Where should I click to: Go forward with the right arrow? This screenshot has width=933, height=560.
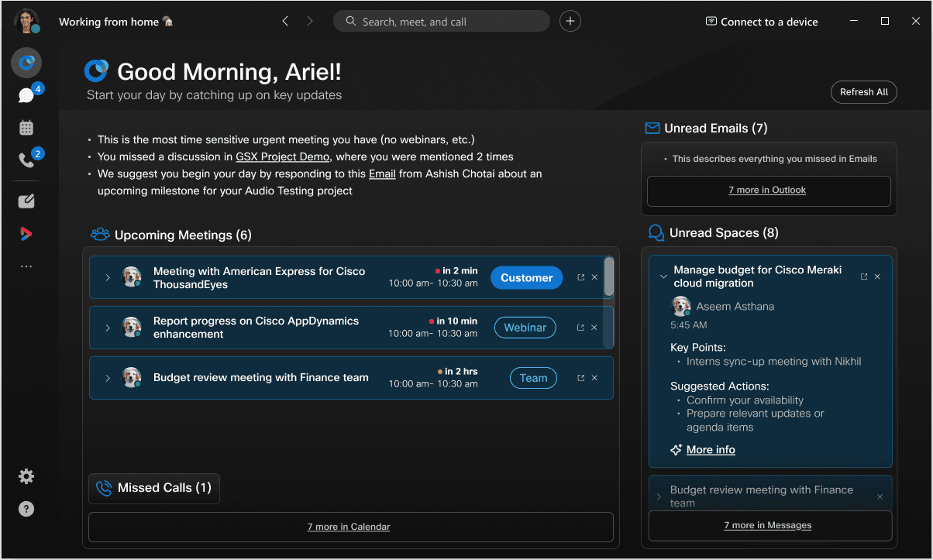coord(310,22)
